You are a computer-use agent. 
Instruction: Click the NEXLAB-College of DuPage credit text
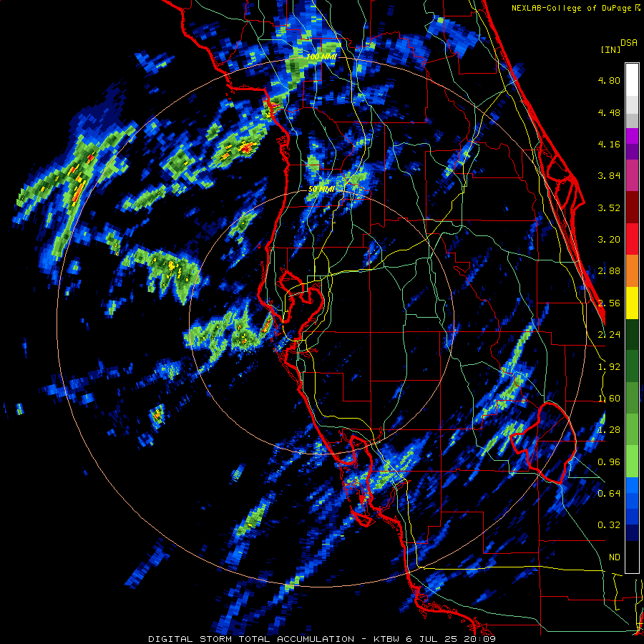pos(571,8)
